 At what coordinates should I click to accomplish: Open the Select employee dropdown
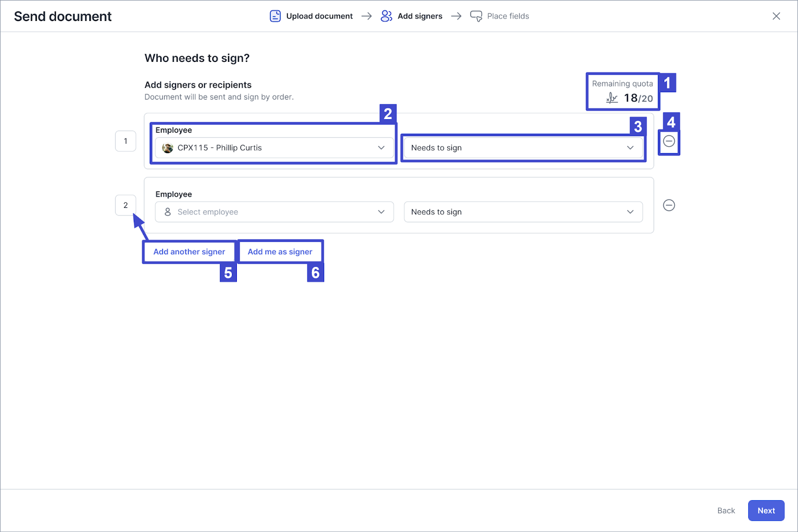[x=274, y=212]
